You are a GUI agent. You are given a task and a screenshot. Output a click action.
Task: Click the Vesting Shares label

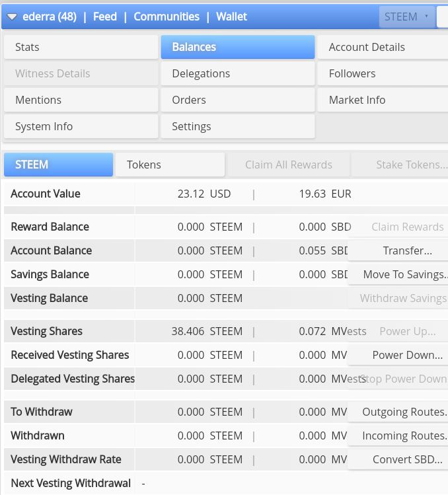pyautogui.click(x=46, y=331)
